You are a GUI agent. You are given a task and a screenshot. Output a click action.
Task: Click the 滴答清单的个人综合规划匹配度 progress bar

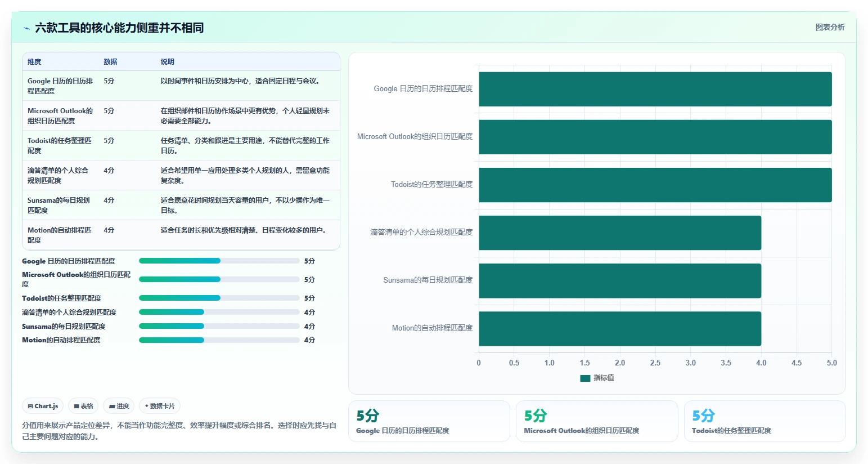pyautogui.click(x=219, y=312)
